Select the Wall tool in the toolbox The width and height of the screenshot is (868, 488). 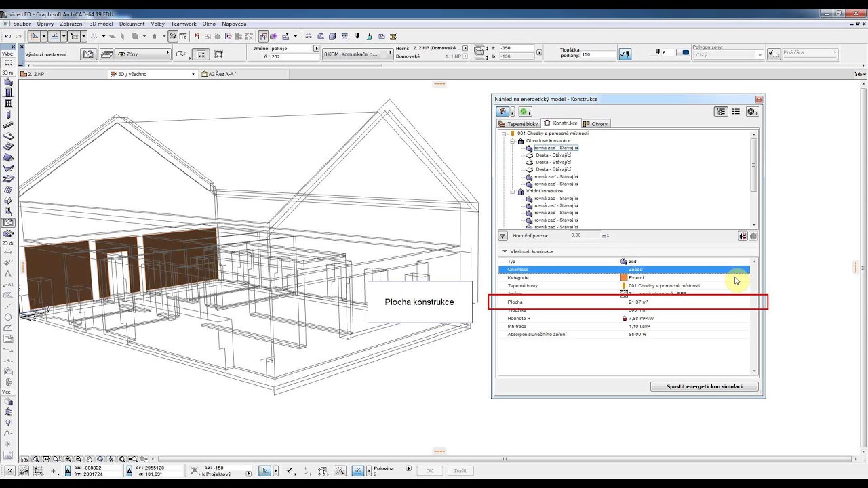pyautogui.click(x=8, y=81)
